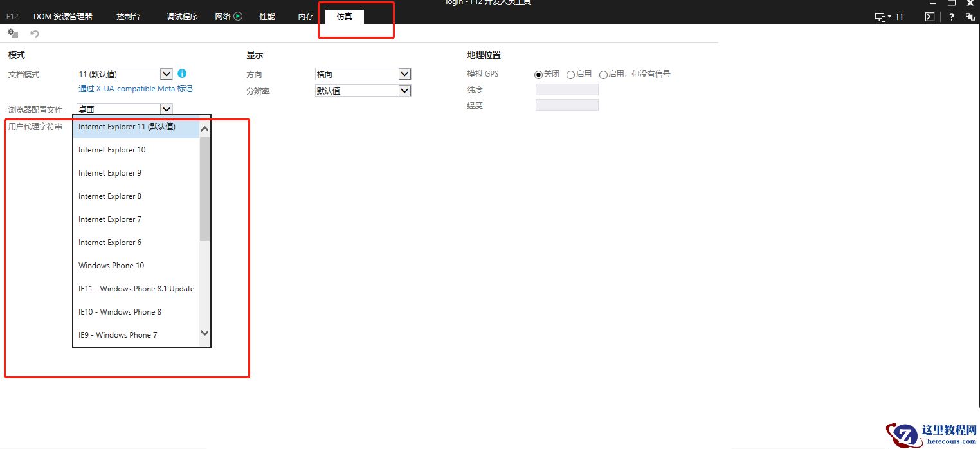This screenshot has height=449, width=980.
Task: Click the unpin/undock icon at top right
Action: click(971, 17)
